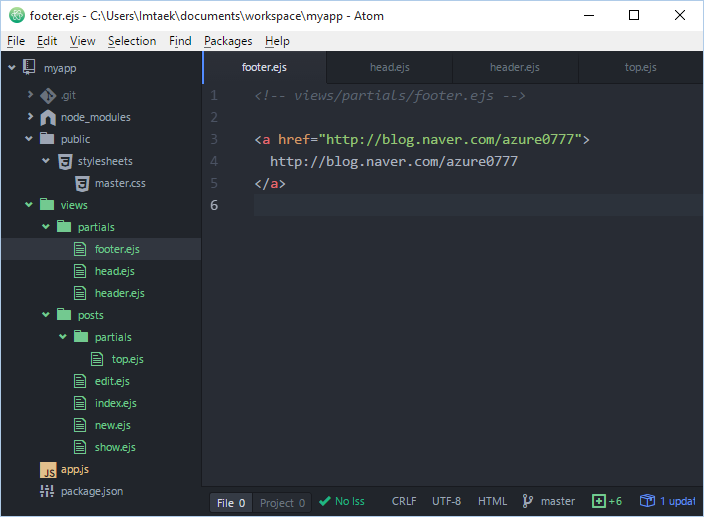Image resolution: width=704 pixels, height=517 pixels.
Task: Click the git branch icon in status bar
Action: click(x=528, y=501)
